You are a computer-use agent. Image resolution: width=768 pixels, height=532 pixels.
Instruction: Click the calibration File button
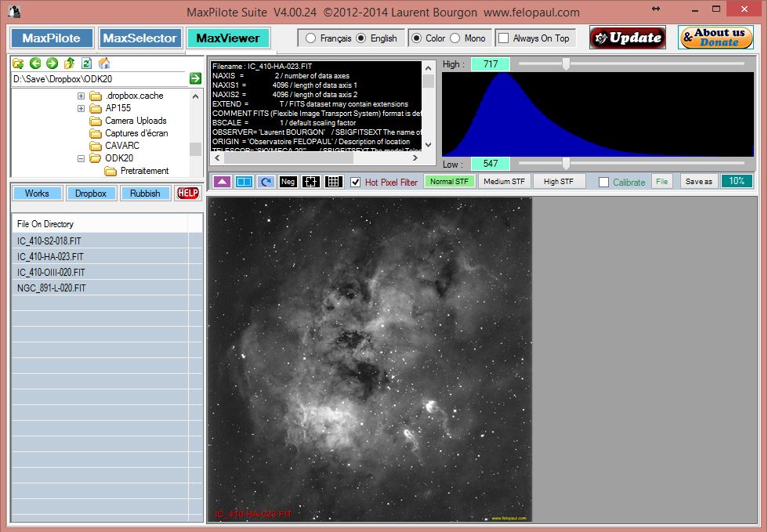tap(661, 181)
